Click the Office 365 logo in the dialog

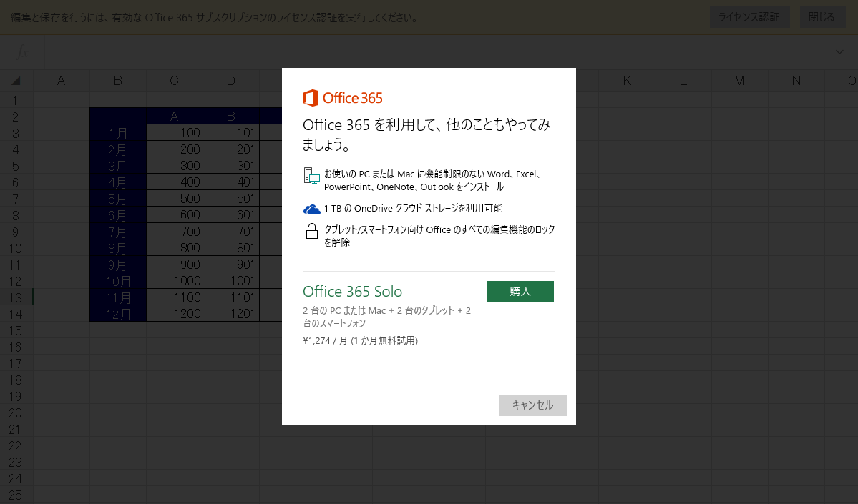(343, 98)
